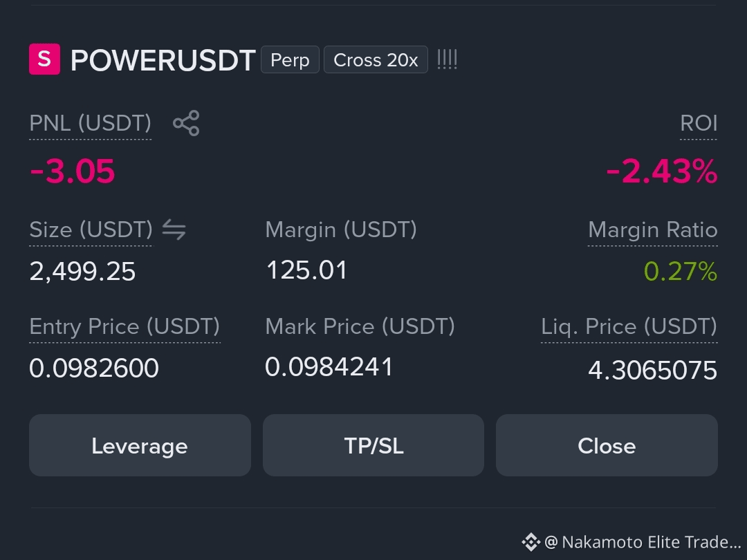Click the pink S short-position badge
This screenshot has width=747, height=560.
[x=45, y=59]
